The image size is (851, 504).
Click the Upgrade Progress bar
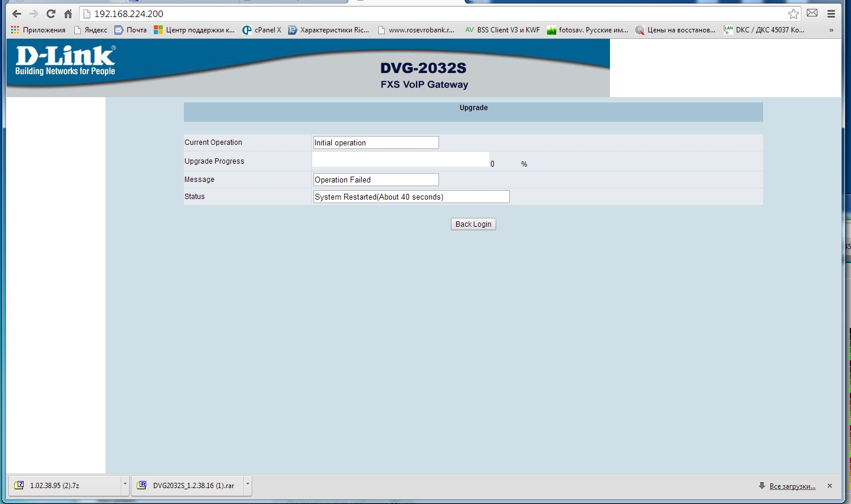point(401,160)
